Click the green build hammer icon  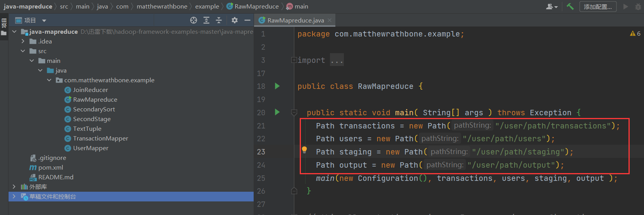click(570, 7)
